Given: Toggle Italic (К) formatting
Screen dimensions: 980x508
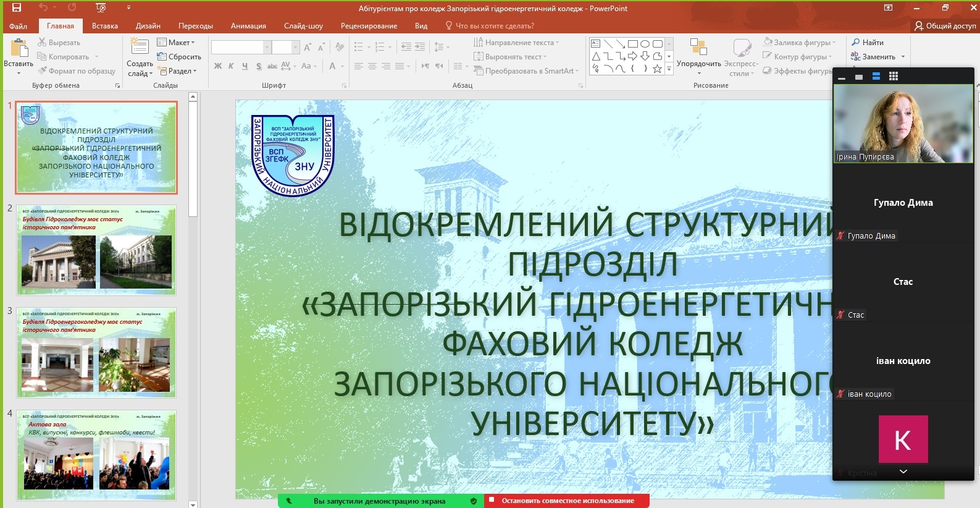Looking at the screenshot, I should coord(232,66).
